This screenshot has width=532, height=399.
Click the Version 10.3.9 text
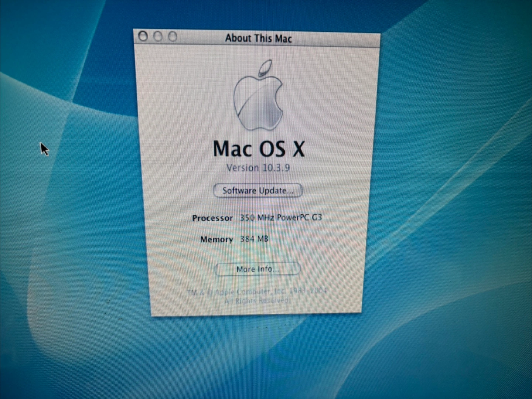tap(258, 168)
